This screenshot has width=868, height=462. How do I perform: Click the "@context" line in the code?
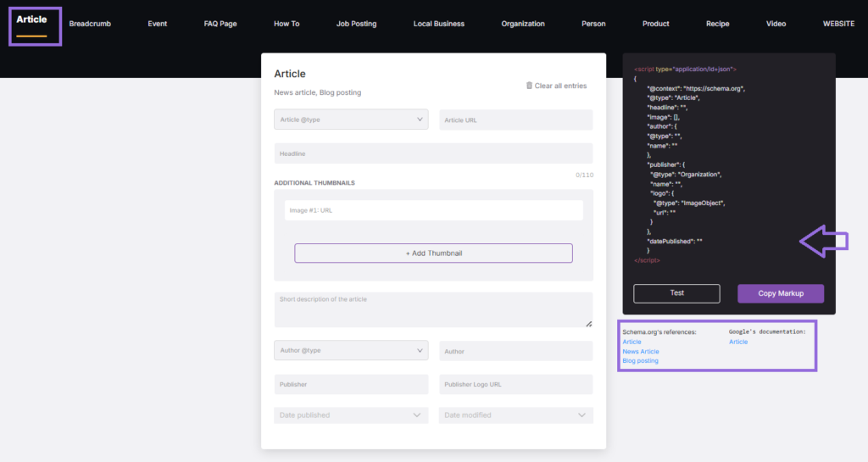(x=696, y=88)
